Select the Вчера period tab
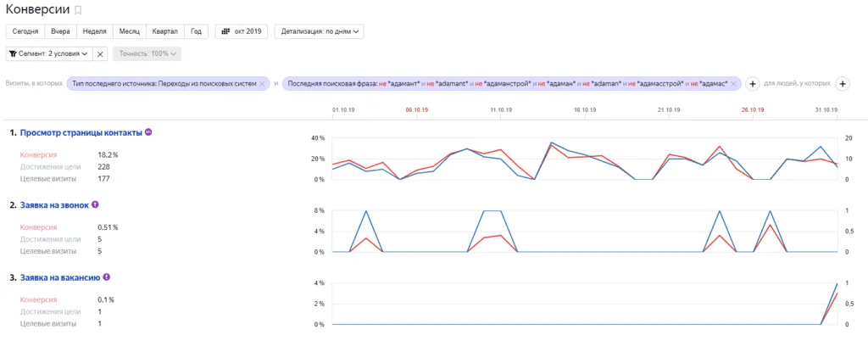Screen dimensions: 868x352 [60, 31]
